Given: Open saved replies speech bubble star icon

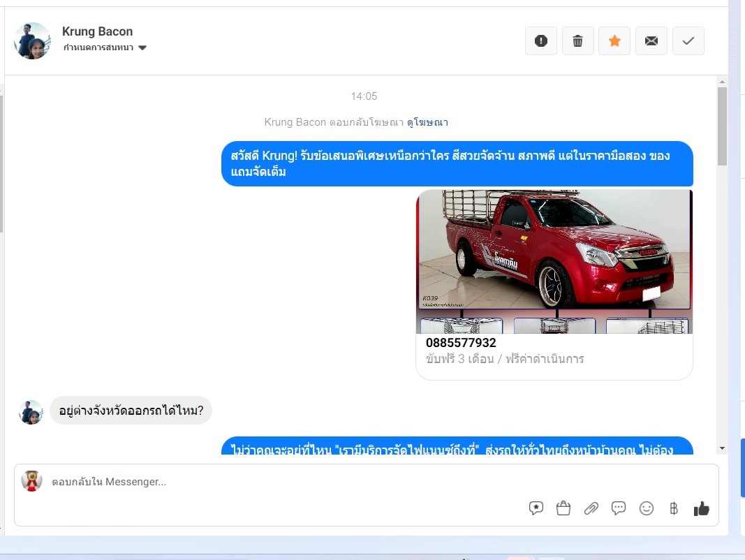Looking at the screenshot, I should (x=536, y=508).
